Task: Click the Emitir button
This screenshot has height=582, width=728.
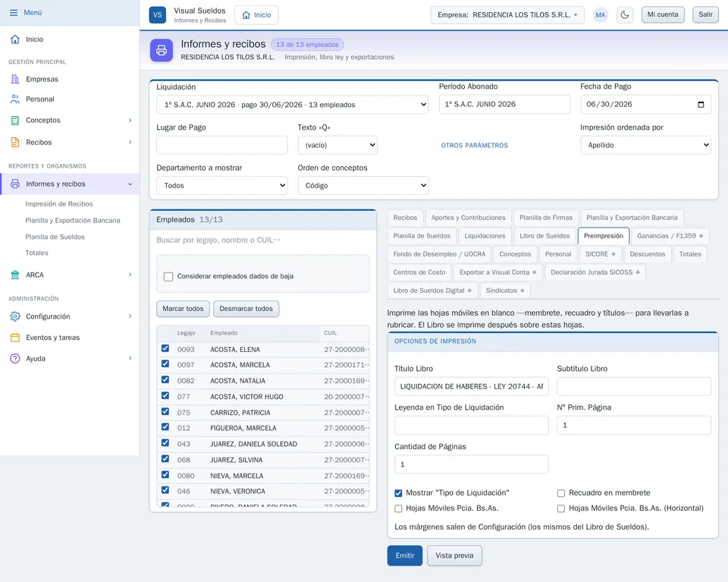Action: 405,555
